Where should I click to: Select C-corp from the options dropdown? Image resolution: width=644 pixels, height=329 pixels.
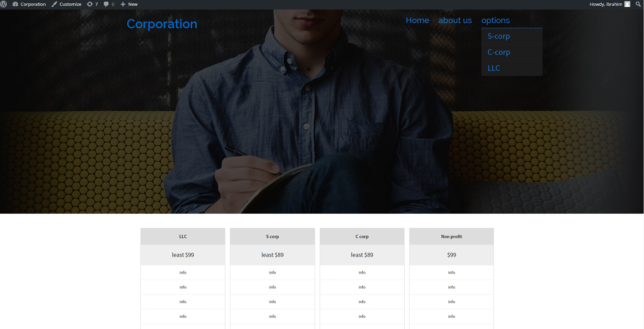pyautogui.click(x=499, y=52)
